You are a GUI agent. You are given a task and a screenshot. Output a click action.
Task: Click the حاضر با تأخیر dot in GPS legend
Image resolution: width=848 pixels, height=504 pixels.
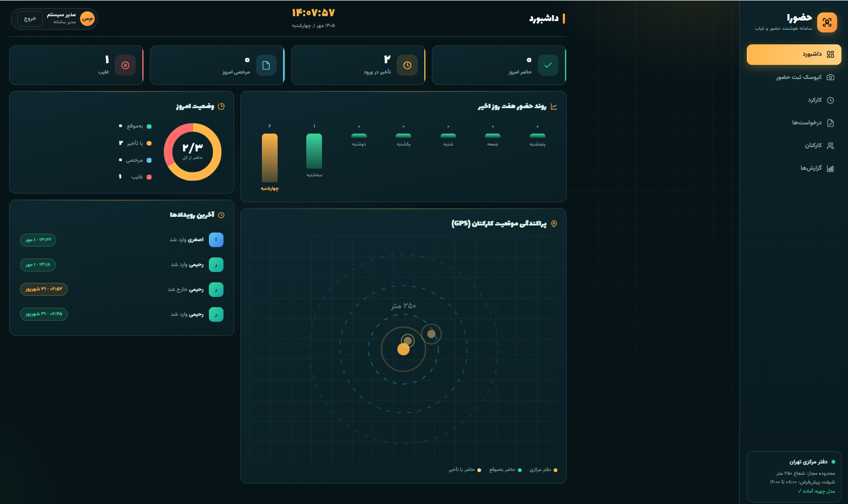click(x=479, y=470)
